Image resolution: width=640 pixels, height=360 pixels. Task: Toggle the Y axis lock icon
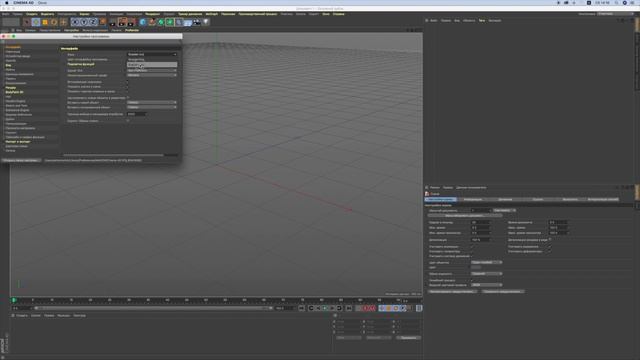pos(84,22)
